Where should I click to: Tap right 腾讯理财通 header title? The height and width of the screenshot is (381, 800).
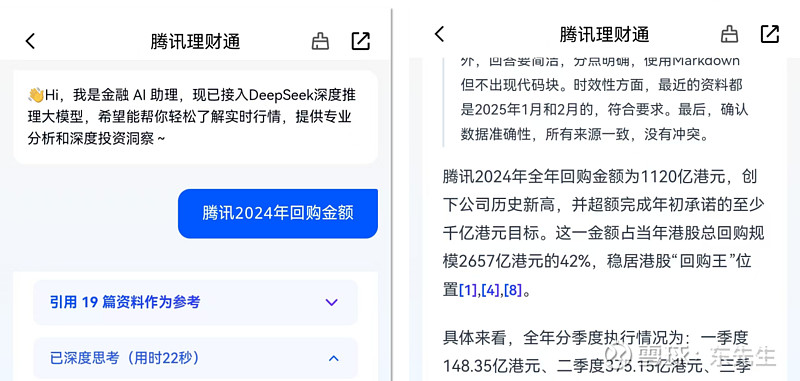click(x=604, y=34)
